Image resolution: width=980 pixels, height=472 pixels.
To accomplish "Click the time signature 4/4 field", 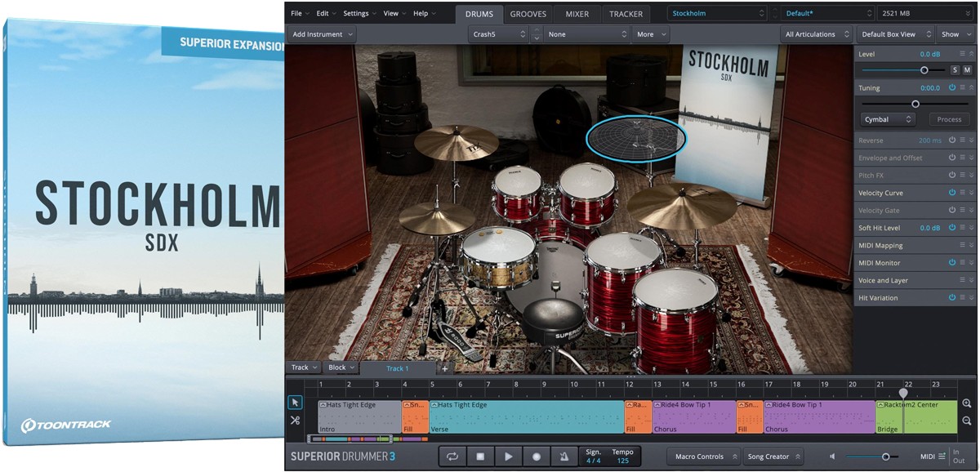I will click(x=594, y=456).
